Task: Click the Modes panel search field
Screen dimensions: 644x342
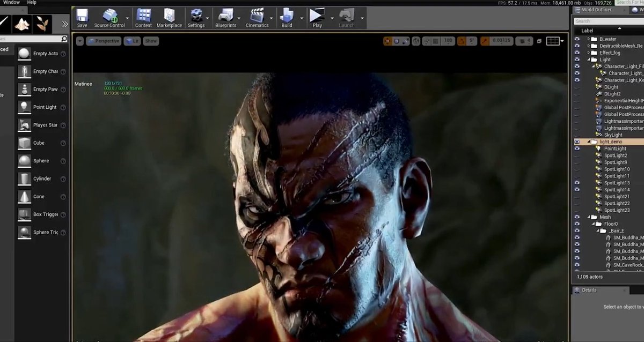Action: pos(34,39)
